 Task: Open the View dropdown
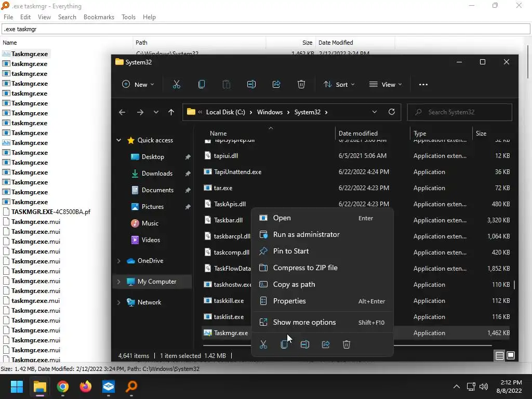coord(385,85)
